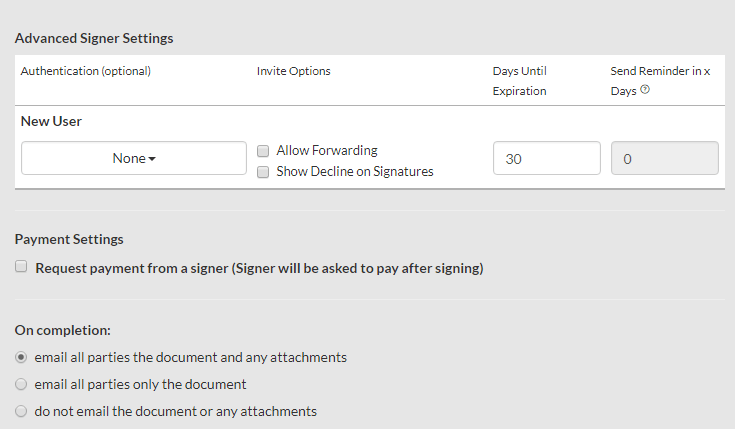
Task: Click the Days Until Expiration field showing 30
Action: [x=547, y=158]
